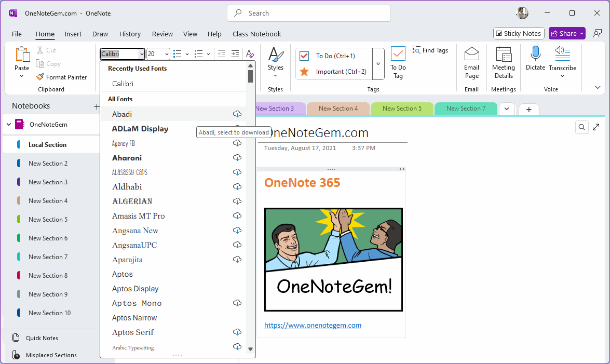Viewport: 610px width, 364px height.
Task: Click the OneNoteGem high-five image
Action: (333, 259)
